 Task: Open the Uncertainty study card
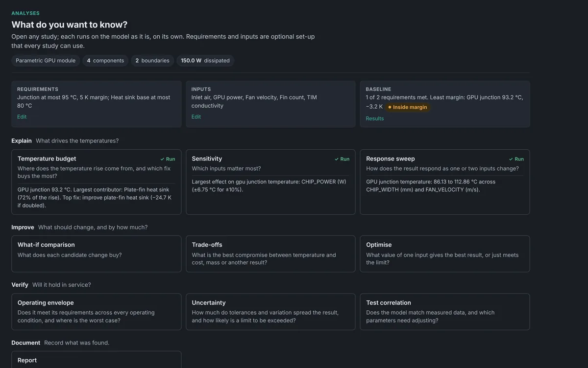click(x=270, y=312)
